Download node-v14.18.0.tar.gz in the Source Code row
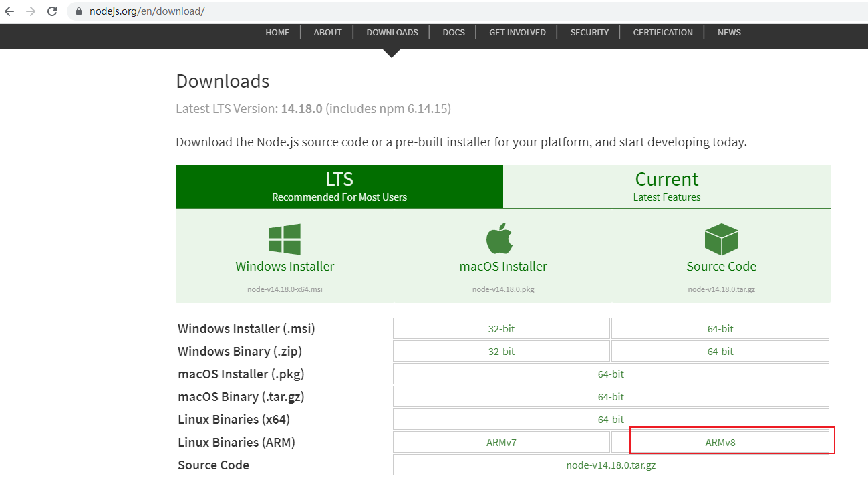This screenshot has width=868, height=498. coord(611,465)
